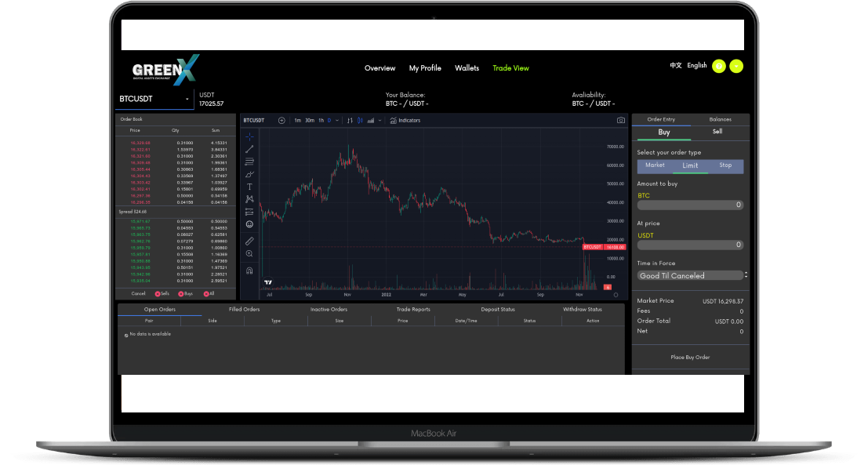Click the BTC amount input field
Image resolution: width=868 pixels, height=465 pixels.
coord(690,205)
